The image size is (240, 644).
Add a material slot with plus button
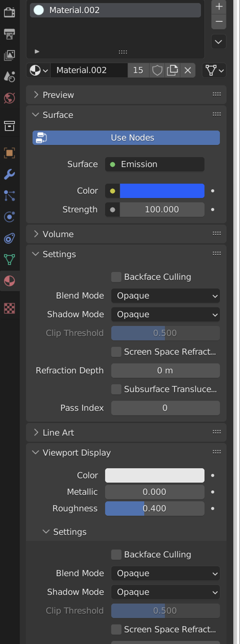click(219, 7)
